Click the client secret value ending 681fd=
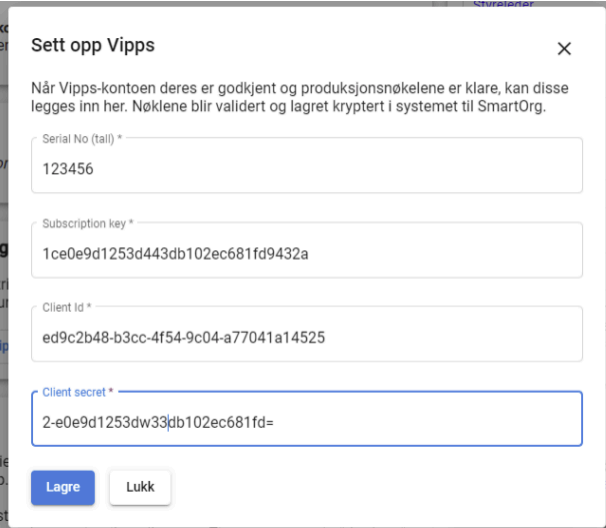Viewport: 606px width, 528px height. tap(158, 422)
